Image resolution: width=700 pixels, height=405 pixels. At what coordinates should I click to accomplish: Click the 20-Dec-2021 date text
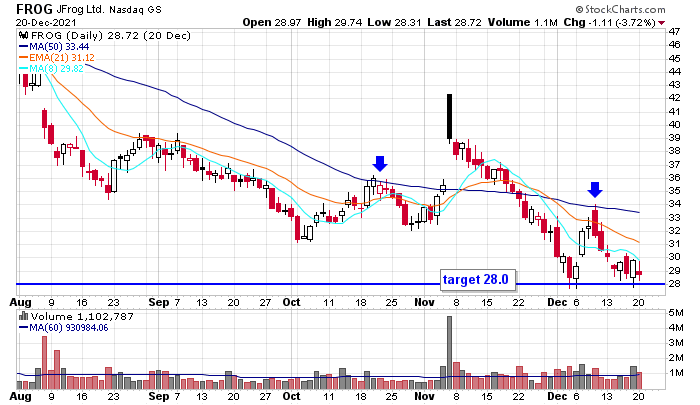pos(46,23)
